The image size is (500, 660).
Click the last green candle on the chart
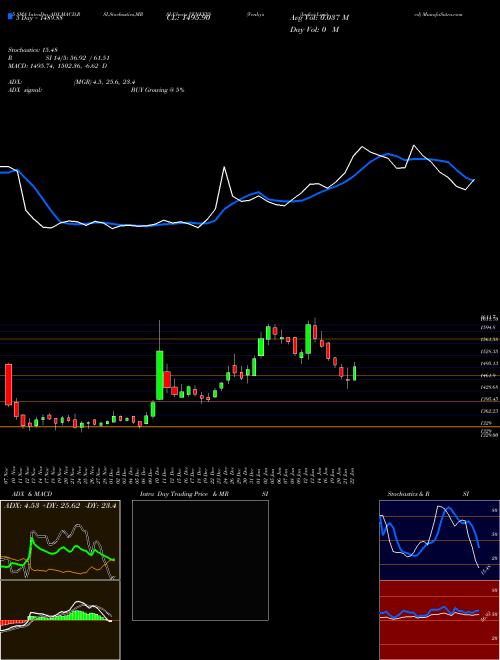click(354, 373)
